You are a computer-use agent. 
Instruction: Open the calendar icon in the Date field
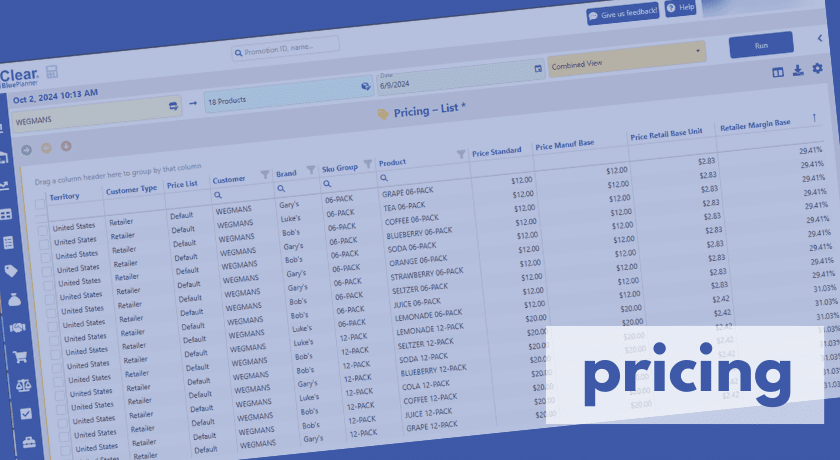538,69
